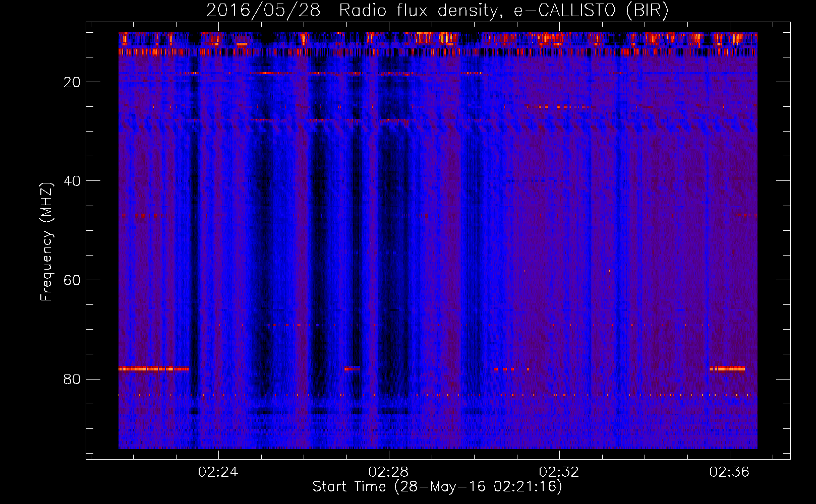This screenshot has height=504, width=816.
Task: Click the '02:36' time tick label
Action: pos(729,472)
